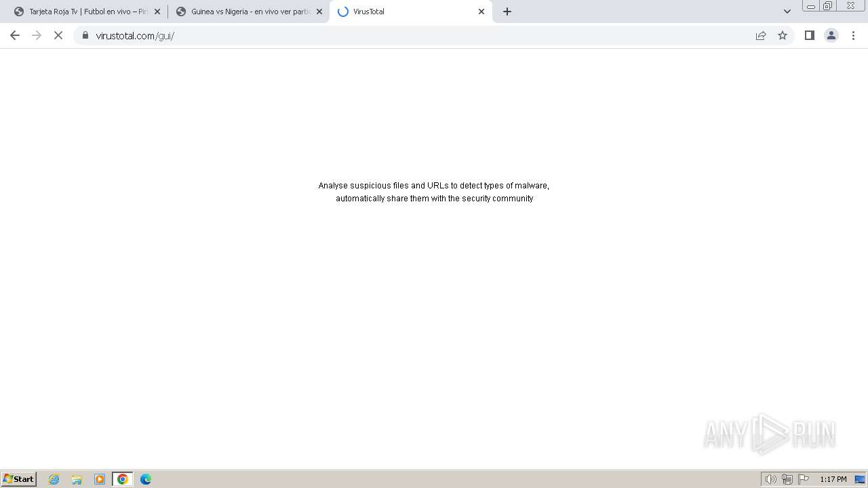Open Chrome's three-dot menu
The width and height of the screenshot is (868, 488).
pyautogui.click(x=853, y=35)
